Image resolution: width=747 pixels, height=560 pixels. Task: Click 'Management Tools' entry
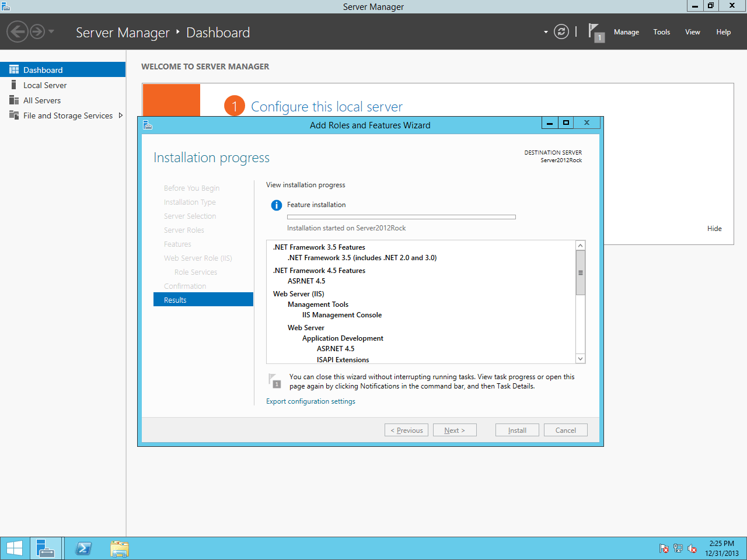pos(317,304)
